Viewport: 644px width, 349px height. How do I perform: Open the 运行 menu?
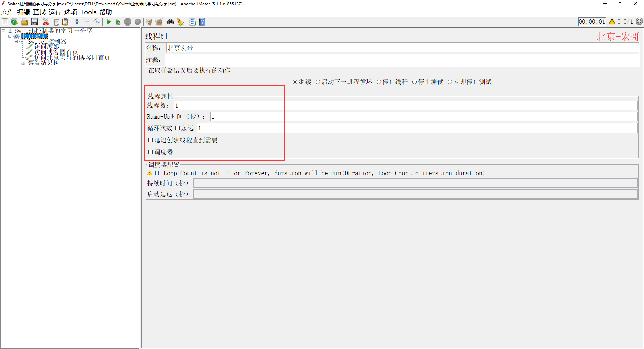pos(55,12)
